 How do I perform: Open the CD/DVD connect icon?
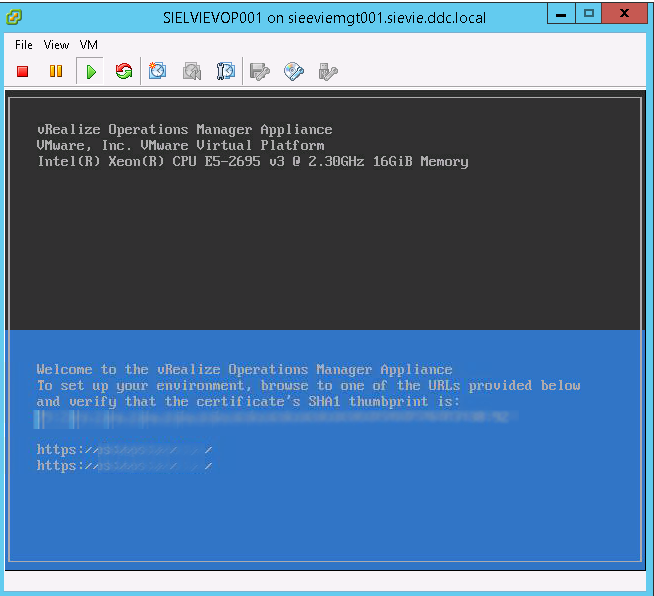pos(294,71)
